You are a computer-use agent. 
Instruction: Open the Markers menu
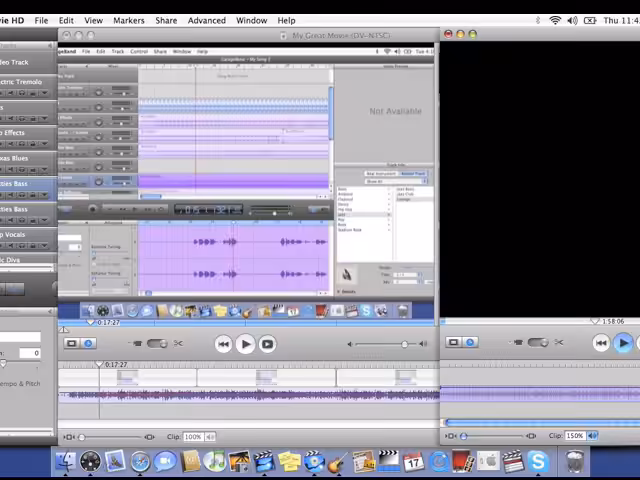click(x=129, y=20)
